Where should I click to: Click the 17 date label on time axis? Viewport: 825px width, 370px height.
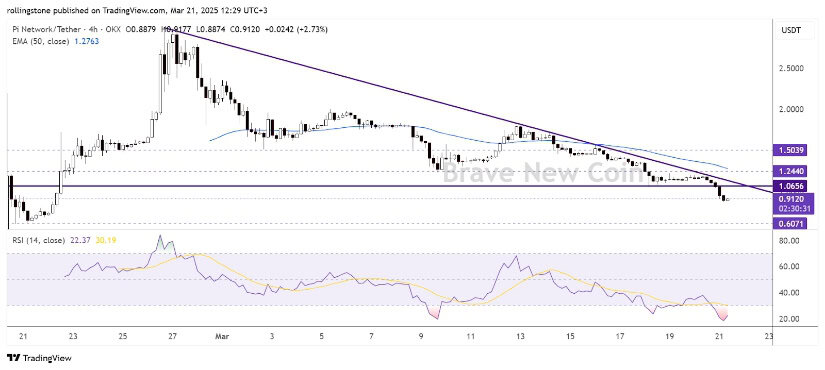pos(620,336)
